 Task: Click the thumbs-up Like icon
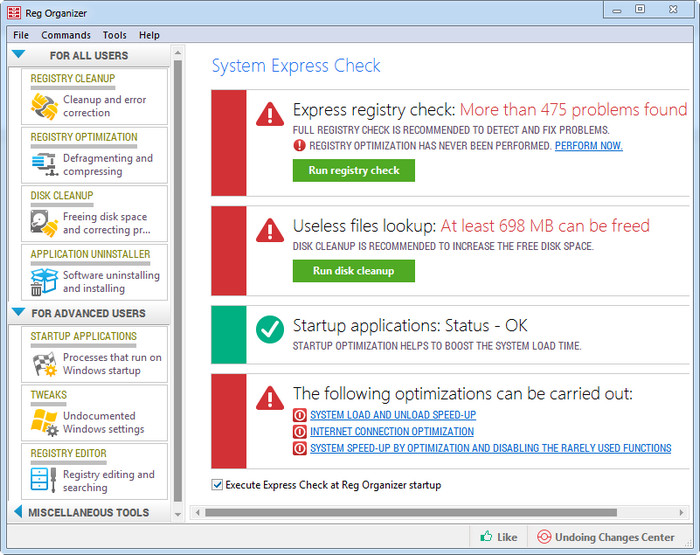click(486, 536)
